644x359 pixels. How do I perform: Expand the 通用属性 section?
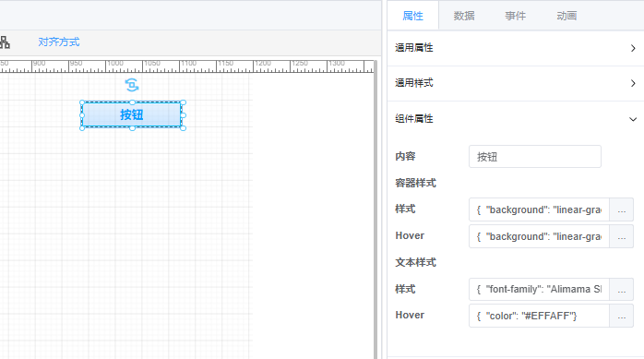click(x=516, y=48)
